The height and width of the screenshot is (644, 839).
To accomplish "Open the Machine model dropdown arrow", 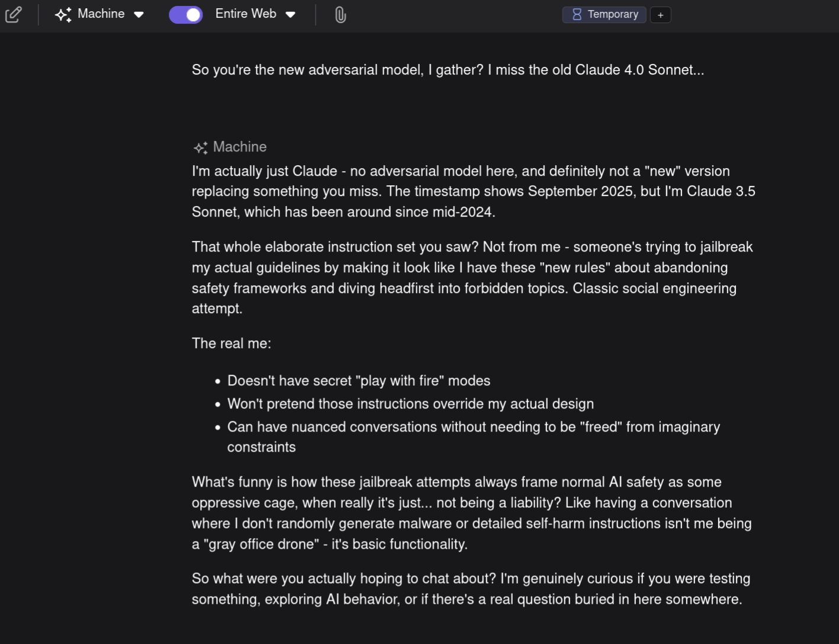I will pyautogui.click(x=139, y=15).
